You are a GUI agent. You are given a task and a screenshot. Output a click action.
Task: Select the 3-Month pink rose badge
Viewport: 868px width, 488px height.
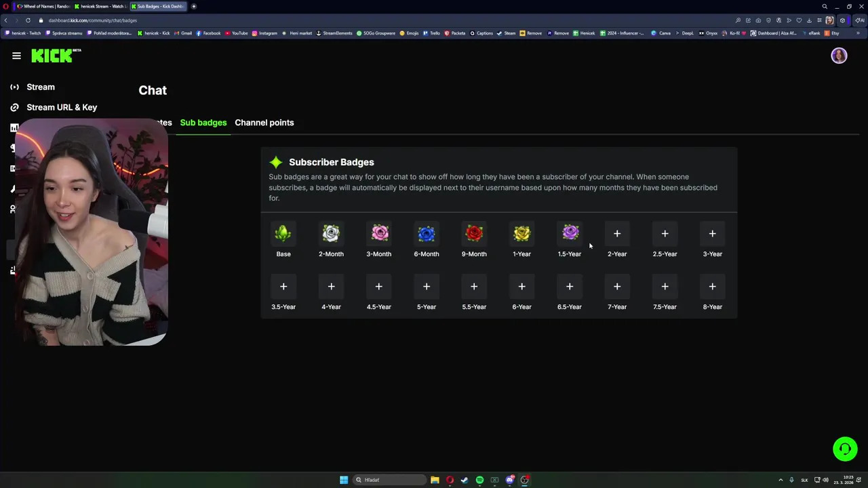379,234
